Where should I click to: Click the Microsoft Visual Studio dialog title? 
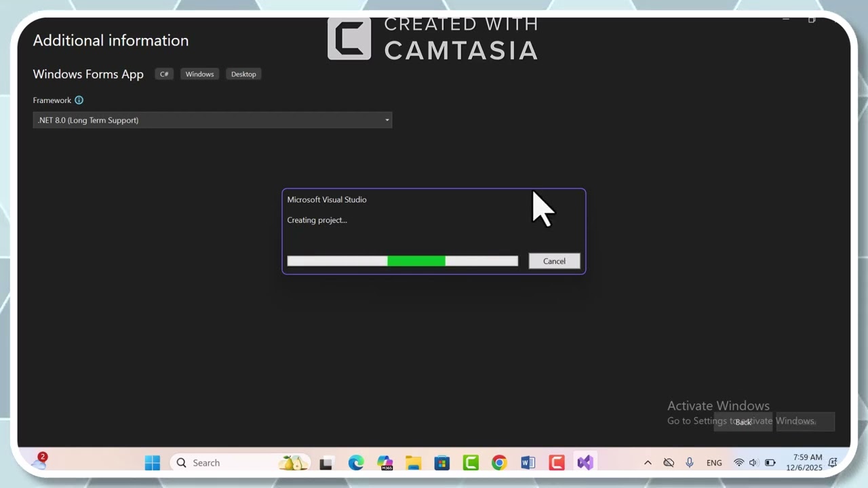point(327,200)
